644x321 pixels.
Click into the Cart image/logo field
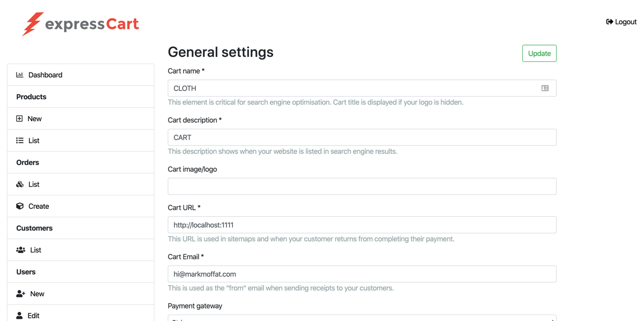[x=362, y=187]
